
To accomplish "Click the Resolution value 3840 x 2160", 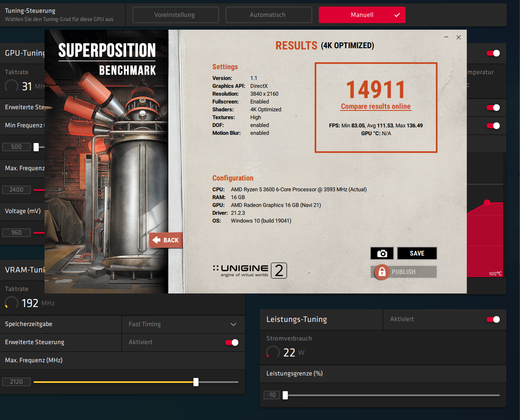I will (264, 94).
